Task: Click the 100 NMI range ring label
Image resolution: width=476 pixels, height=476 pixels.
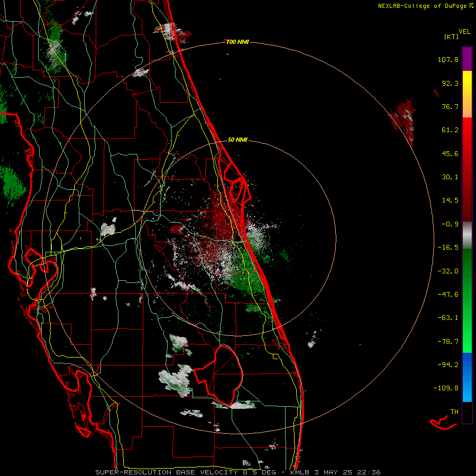Action: pyautogui.click(x=237, y=42)
